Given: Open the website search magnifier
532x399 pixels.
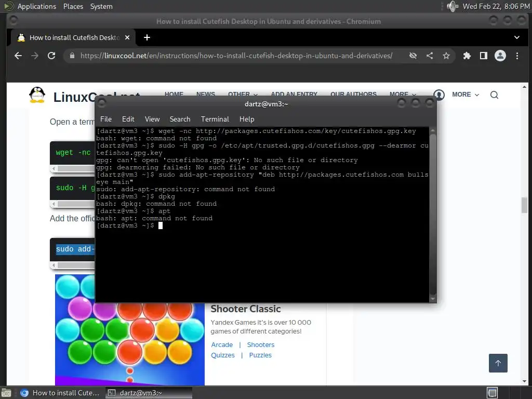Looking at the screenshot, I should [x=495, y=95].
